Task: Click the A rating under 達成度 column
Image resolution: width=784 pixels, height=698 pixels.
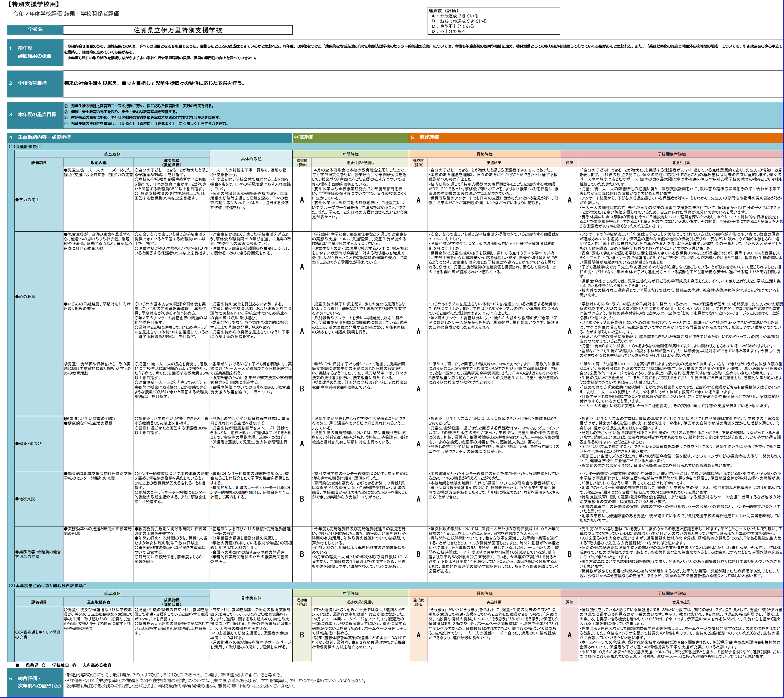Action: (418, 634)
